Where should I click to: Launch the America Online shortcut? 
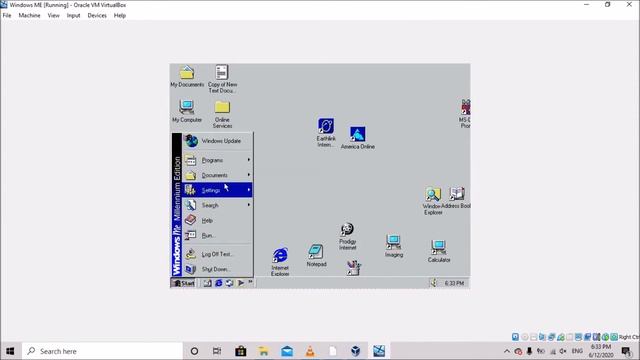[x=358, y=138]
